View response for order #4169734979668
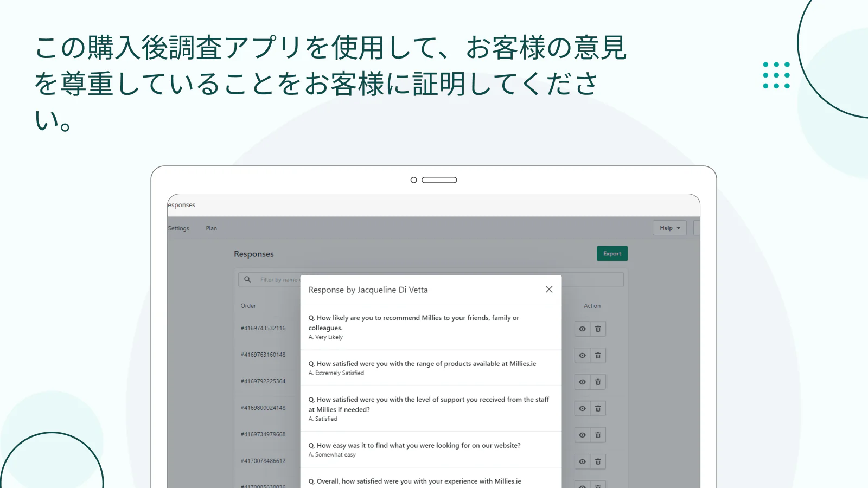Image resolution: width=868 pixels, height=488 pixels. point(582,435)
